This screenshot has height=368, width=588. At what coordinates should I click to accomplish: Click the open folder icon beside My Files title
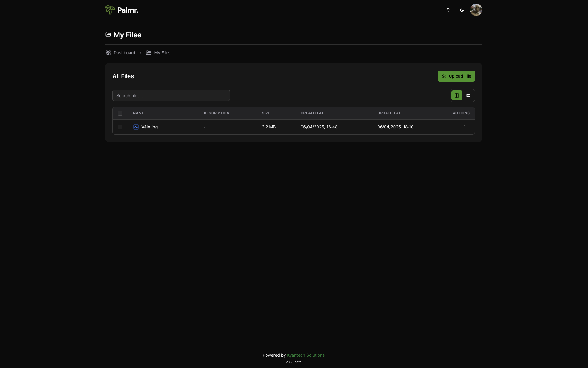click(108, 35)
